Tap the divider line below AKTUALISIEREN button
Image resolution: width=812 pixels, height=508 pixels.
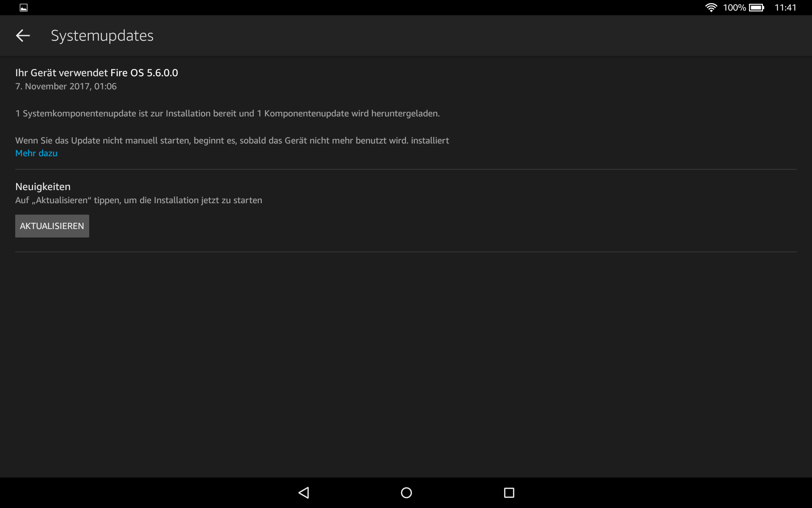[406, 252]
